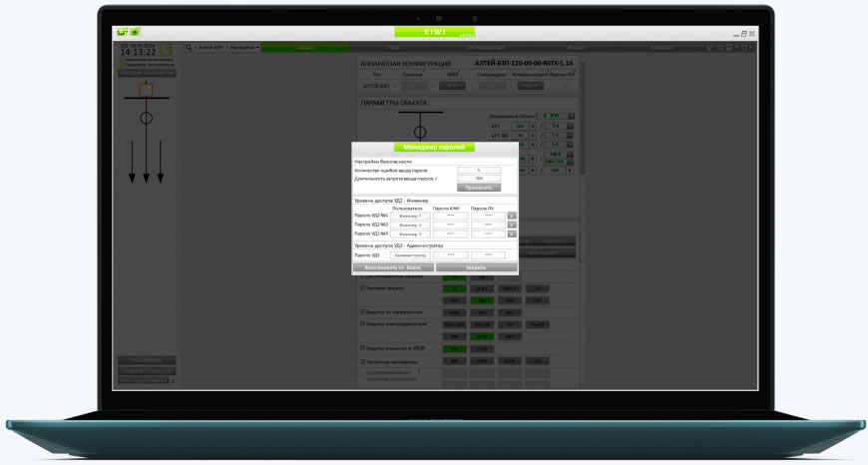The width and height of the screenshot is (868, 465).
Task: Toggle the Защиты по напряжению checkbox
Action: (x=362, y=311)
